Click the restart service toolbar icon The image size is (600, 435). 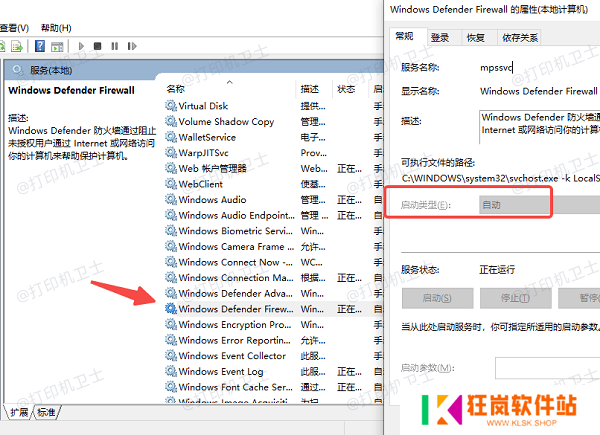pos(132,46)
